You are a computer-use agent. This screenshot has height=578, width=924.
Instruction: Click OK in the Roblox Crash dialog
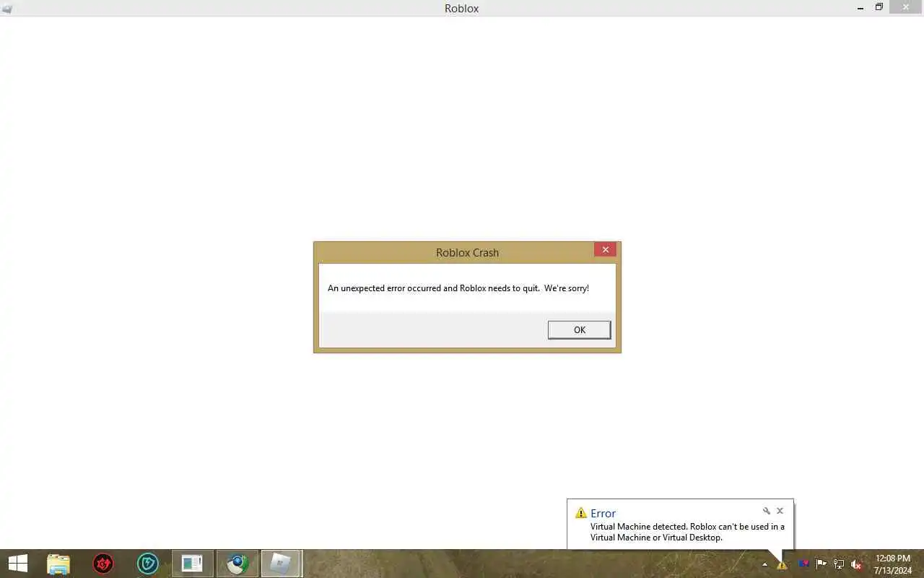coord(579,329)
